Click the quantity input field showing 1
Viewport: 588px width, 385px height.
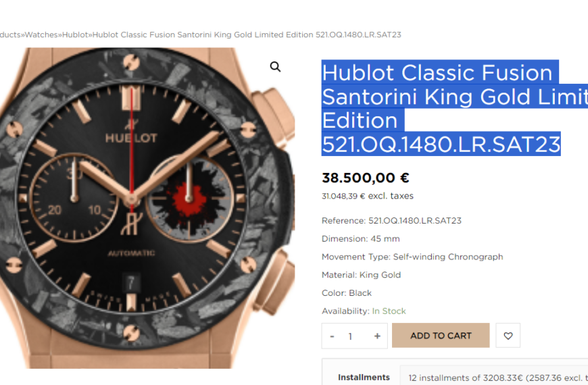350,336
